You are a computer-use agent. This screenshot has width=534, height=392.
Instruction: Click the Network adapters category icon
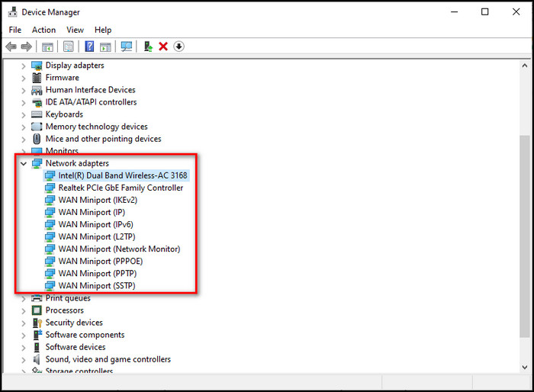pos(37,163)
